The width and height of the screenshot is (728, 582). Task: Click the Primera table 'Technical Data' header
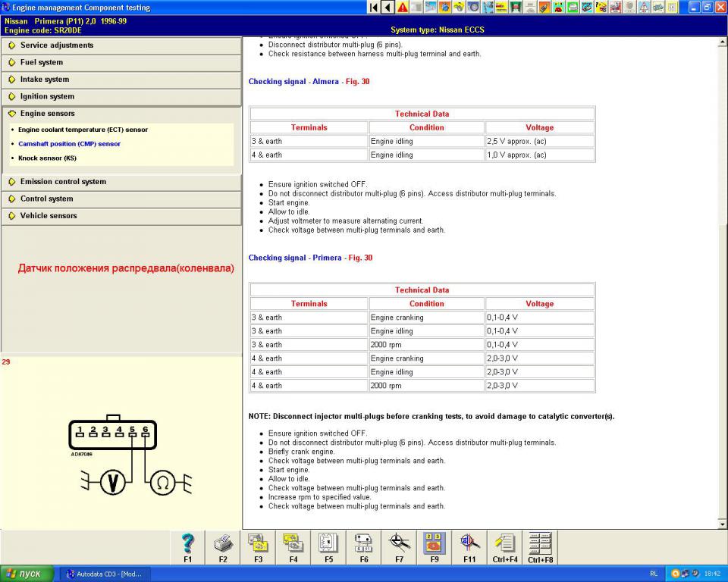(x=422, y=290)
